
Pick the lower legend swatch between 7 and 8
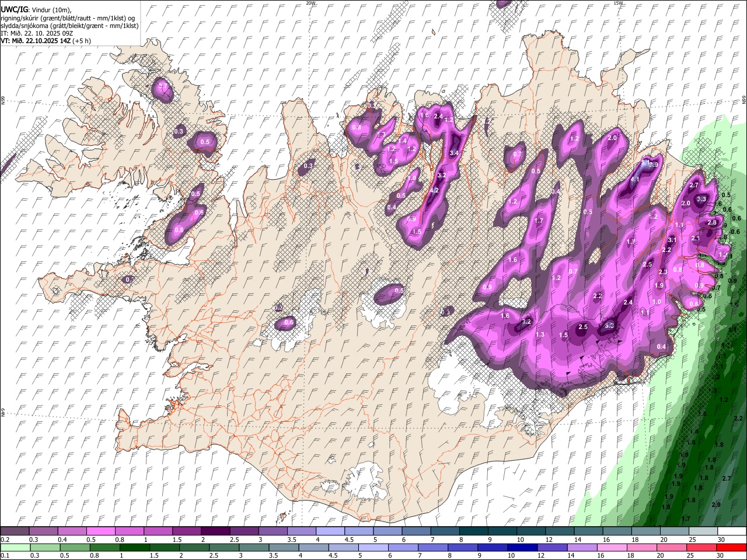click(432, 547)
